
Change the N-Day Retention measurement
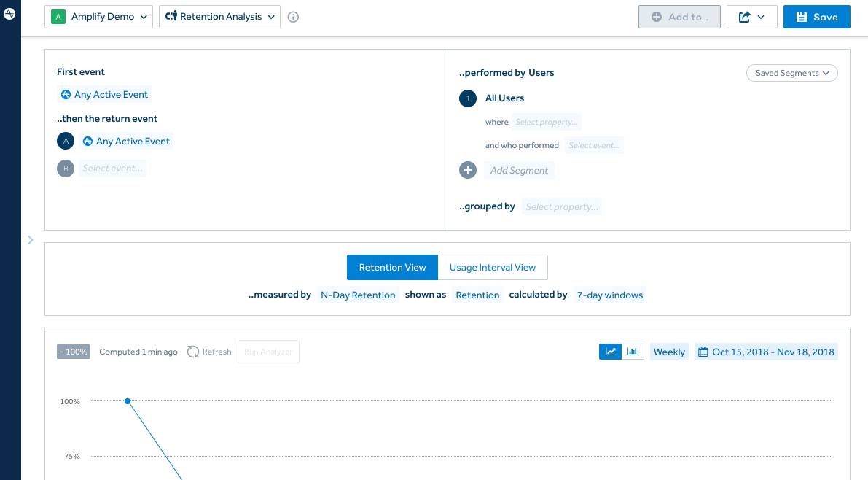[x=358, y=295]
